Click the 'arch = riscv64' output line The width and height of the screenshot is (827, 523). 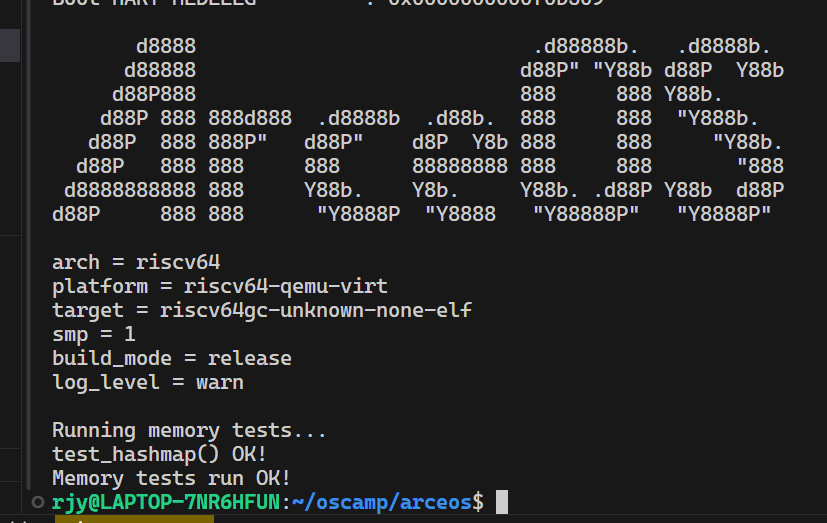coord(136,262)
